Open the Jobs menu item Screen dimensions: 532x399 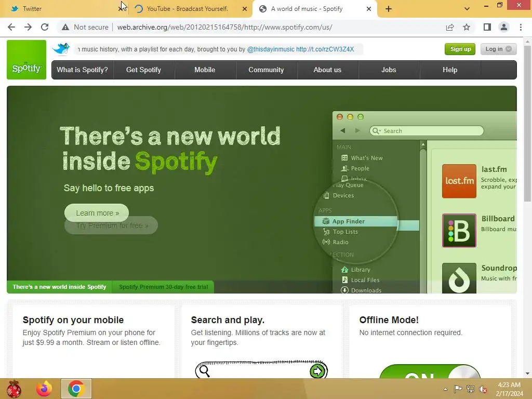(389, 70)
